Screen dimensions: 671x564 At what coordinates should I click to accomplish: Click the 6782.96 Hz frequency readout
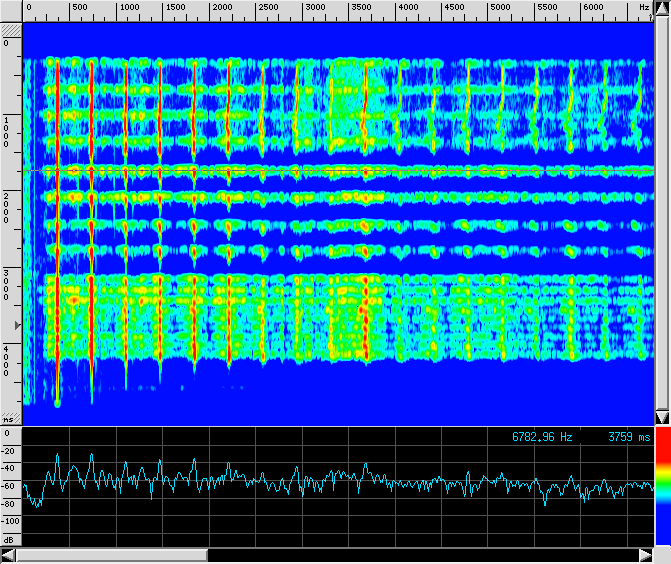(x=542, y=437)
